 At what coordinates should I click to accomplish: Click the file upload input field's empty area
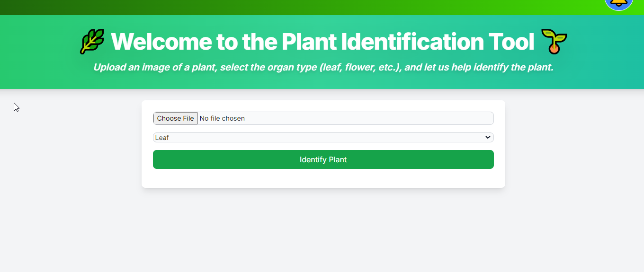[369, 118]
